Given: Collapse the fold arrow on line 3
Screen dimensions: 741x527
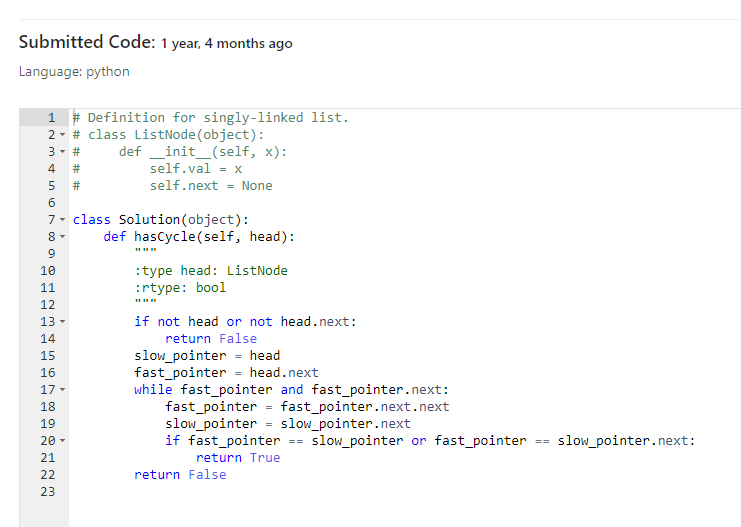Looking at the screenshot, I should point(62,152).
